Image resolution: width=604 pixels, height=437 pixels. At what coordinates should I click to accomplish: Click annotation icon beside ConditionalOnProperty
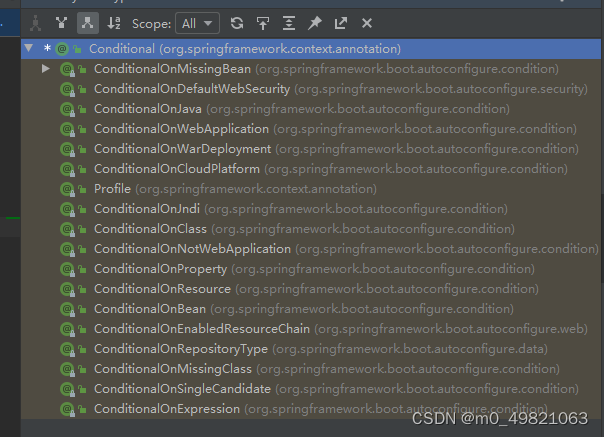coord(67,269)
